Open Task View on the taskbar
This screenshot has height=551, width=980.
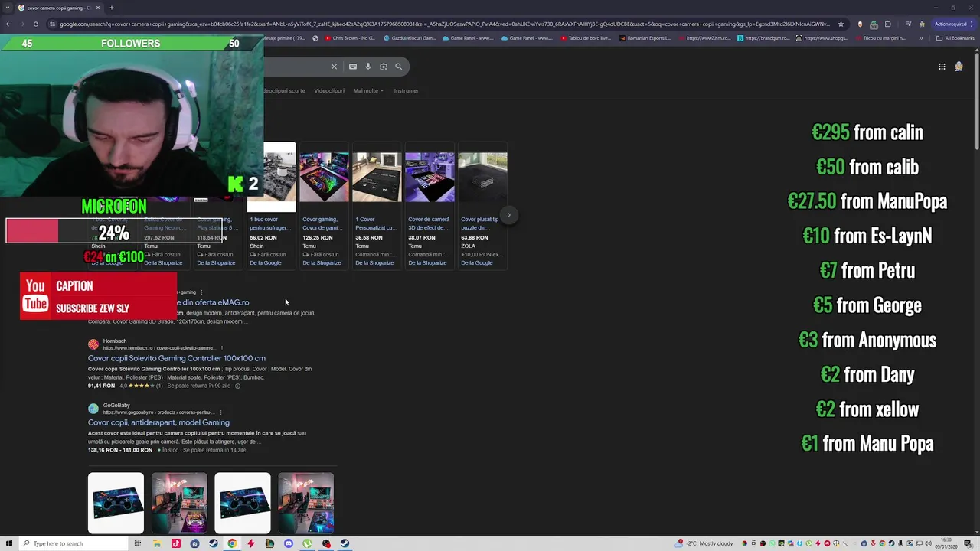(x=138, y=543)
